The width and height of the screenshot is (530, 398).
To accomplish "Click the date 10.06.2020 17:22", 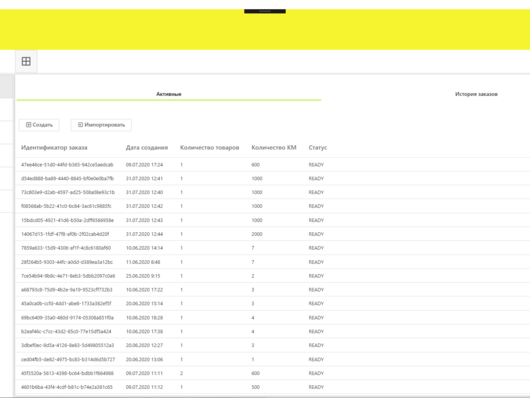I will tap(144, 290).
